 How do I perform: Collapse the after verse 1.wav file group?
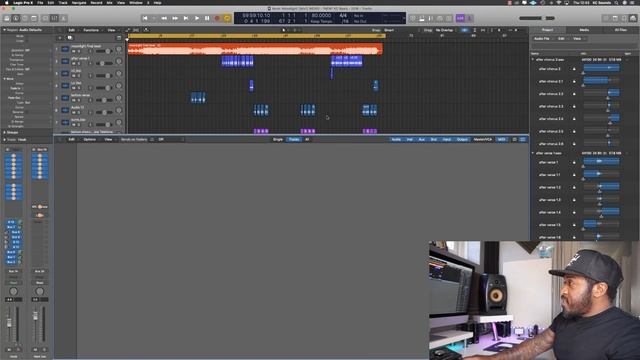click(533, 153)
